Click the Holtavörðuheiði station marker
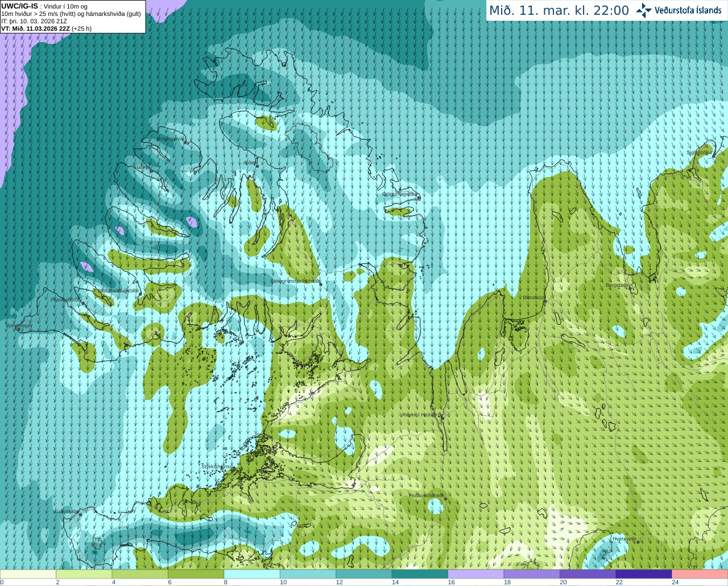Image resolution: width=728 pixels, height=586 pixels. (x=445, y=499)
